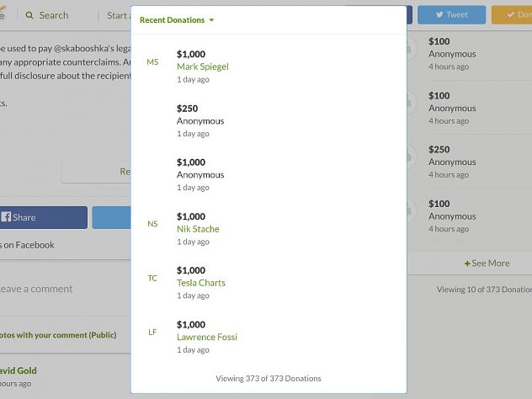Expand donations with See More
The width and height of the screenshot is (532, 399).
(487, 263)
